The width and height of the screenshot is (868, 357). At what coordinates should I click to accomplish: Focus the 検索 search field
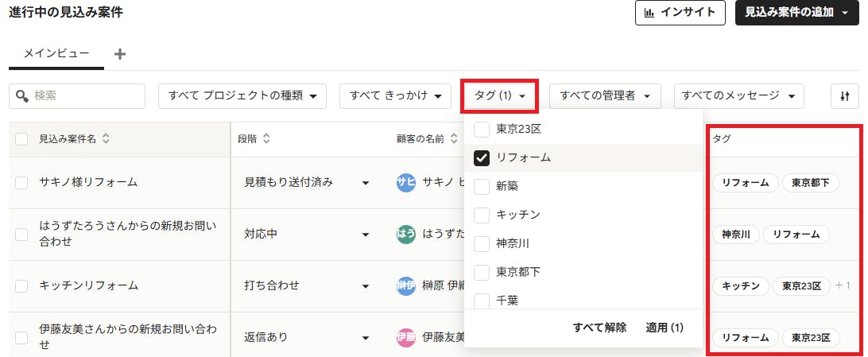[x=77, y=96]
